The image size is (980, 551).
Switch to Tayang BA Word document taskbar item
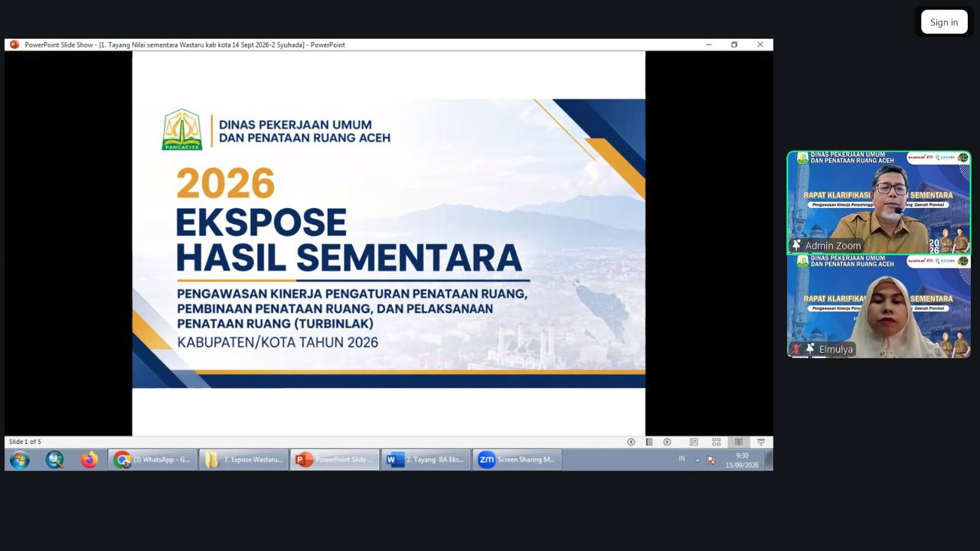[x=426, y=459]
